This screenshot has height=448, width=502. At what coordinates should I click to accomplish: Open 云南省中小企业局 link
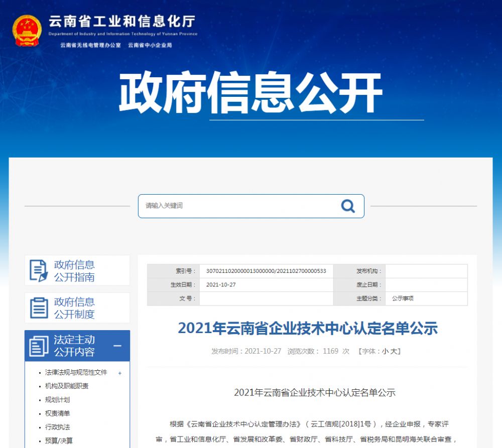(x=150, y=45)
